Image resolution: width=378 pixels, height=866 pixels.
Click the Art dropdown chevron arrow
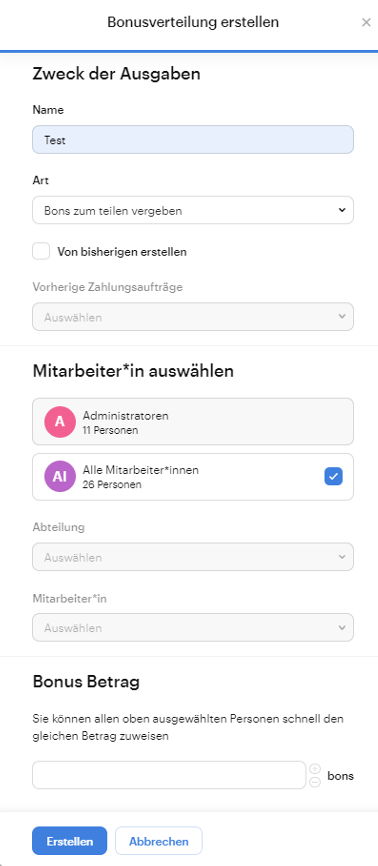coord(342,210)
